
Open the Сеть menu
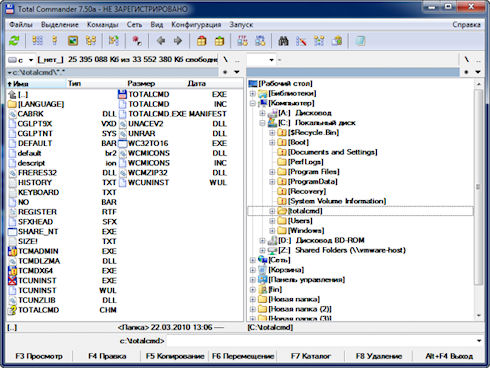tap(134, 25)
